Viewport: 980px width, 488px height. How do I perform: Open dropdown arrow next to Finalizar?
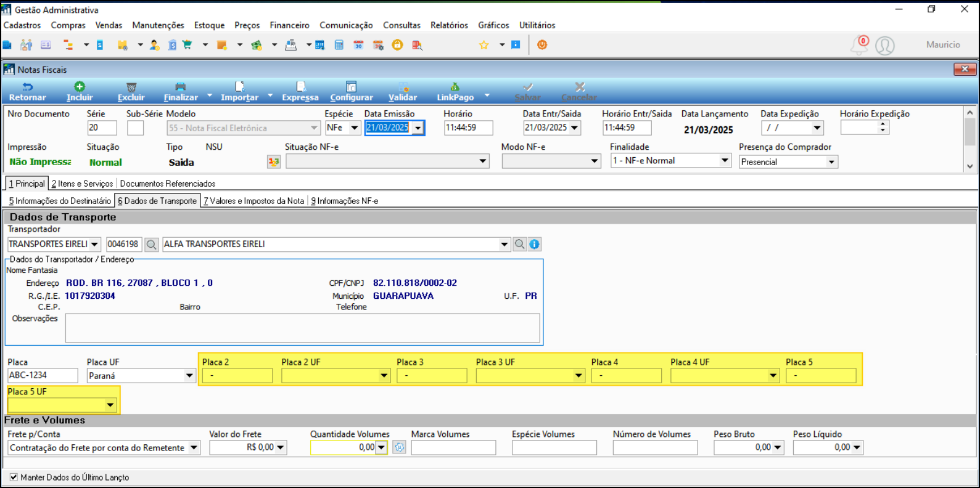210,96
